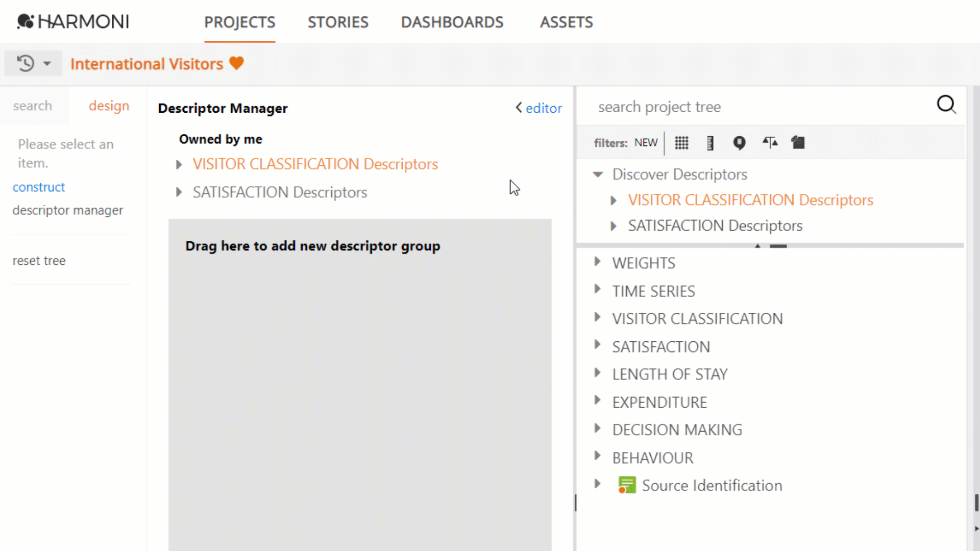The image size is (980, 551).
Task: Expand SATISFACTION Descriptors in project tree
Action: [x=614, y=226]
